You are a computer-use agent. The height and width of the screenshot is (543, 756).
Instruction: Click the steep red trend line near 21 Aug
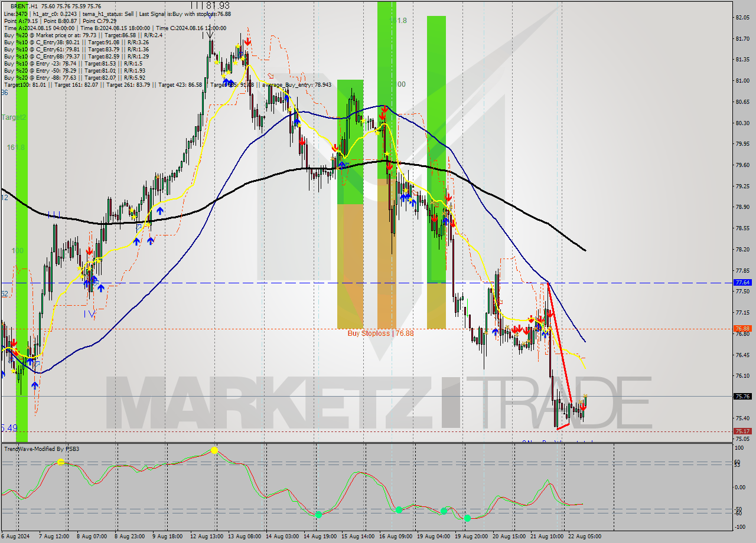tap(560, 342)
